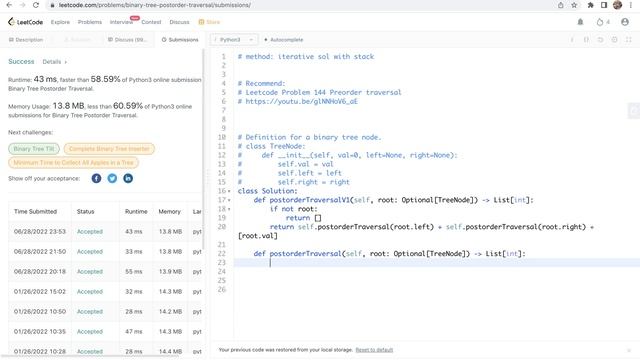Open the Binary Tree Tilt challenge
This screenshot has height=360, width=640.
(x=34, y=149)
